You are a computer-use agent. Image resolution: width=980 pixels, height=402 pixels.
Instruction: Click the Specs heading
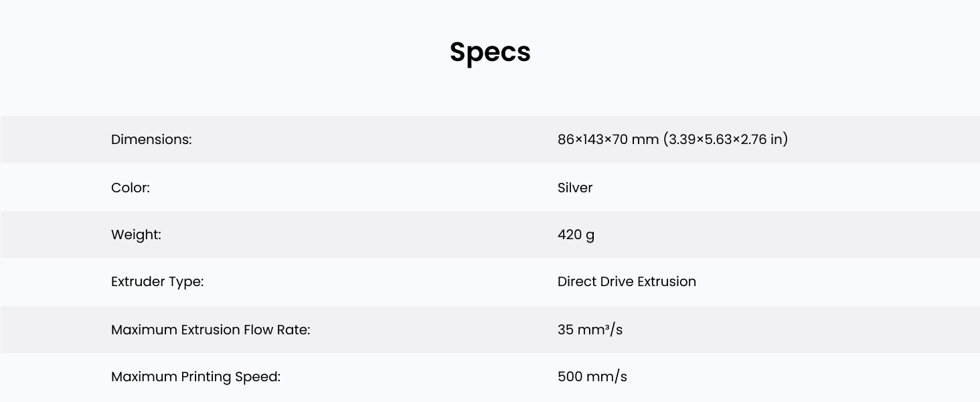tap(490, 52)
